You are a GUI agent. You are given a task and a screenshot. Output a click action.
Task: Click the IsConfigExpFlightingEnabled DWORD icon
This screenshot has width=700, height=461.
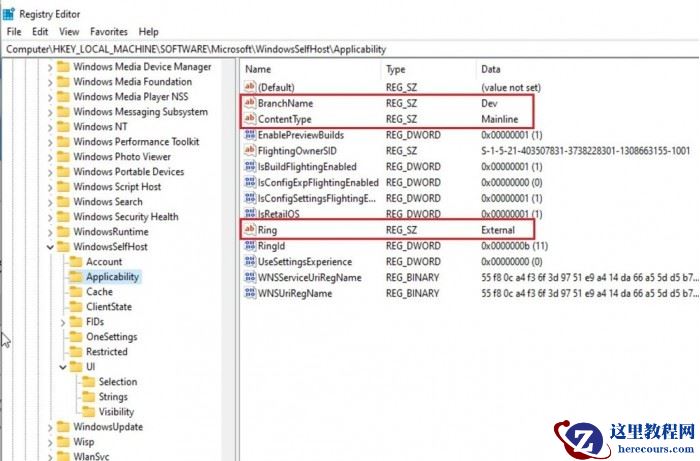250,182
